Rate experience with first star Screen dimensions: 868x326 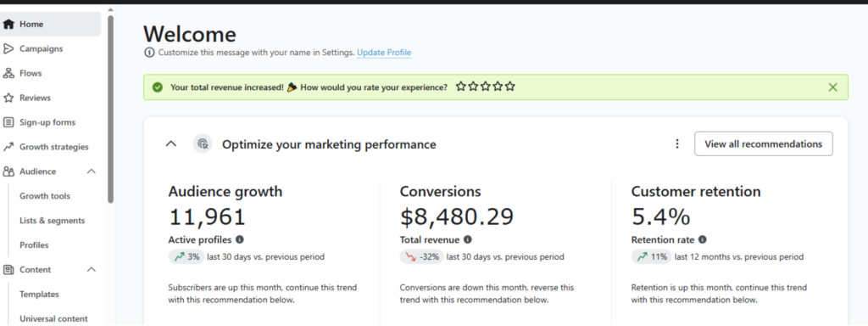pyautogui.click(x=460, y=87)
